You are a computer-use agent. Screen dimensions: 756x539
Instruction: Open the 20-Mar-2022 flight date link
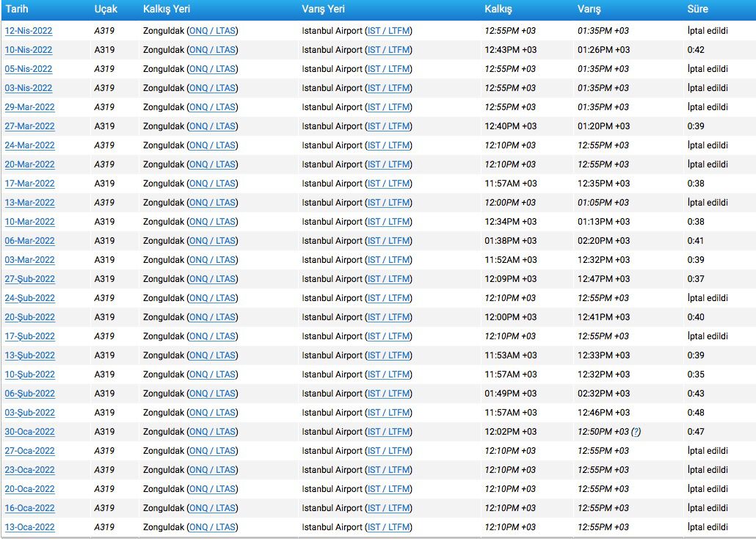(30, 164)
